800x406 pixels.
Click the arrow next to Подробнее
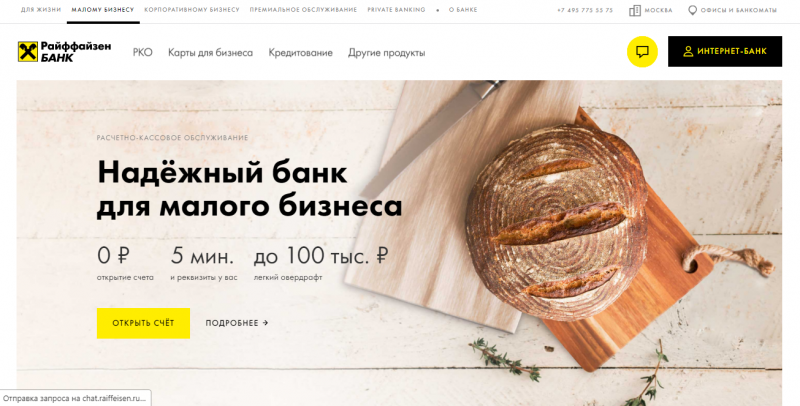[265, 323]
